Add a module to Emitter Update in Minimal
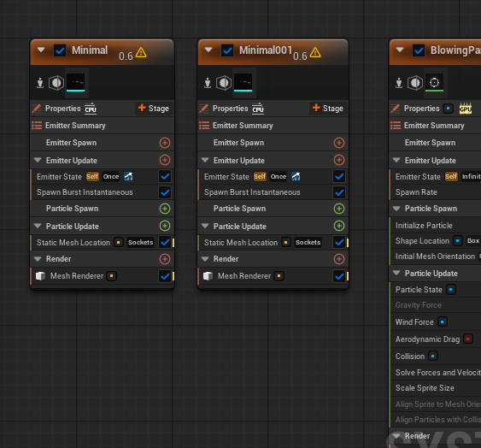The width and height of the screenshot is (481, 448). (165, 160)
